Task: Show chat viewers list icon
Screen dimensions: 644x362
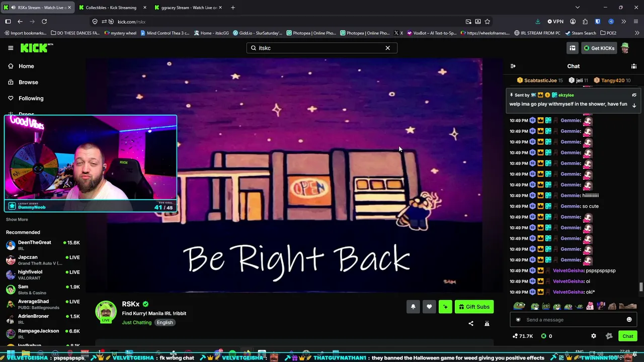Action: click(634, 66)
